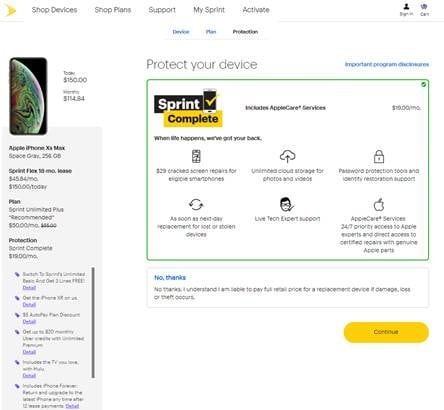444x410 pixels.
Task: Open the Shop Plans menu
Action: click(x=113, y=10)
